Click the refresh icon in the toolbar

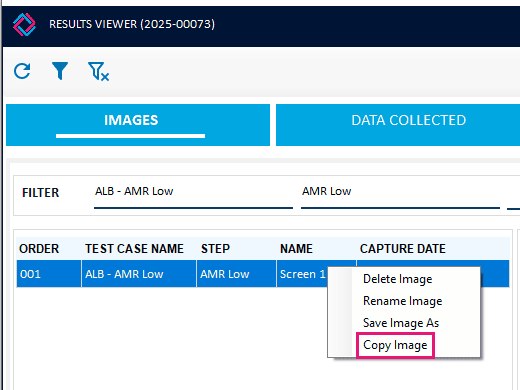pos(22,71)
